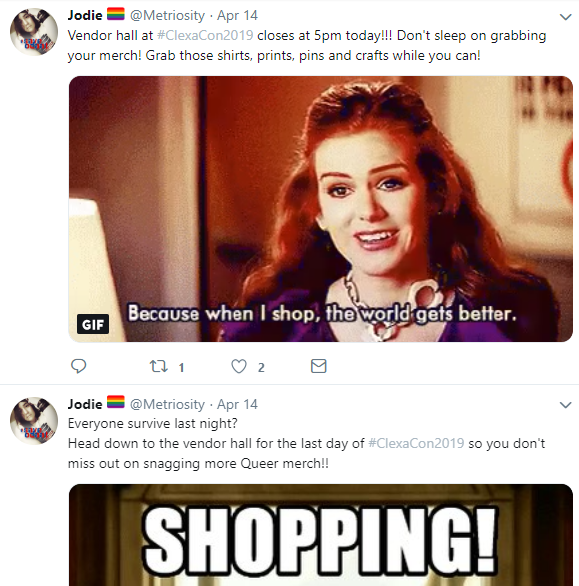
Task: Open #ClexaCon2019 hashtag in first tweet
Action: [205, 35]
